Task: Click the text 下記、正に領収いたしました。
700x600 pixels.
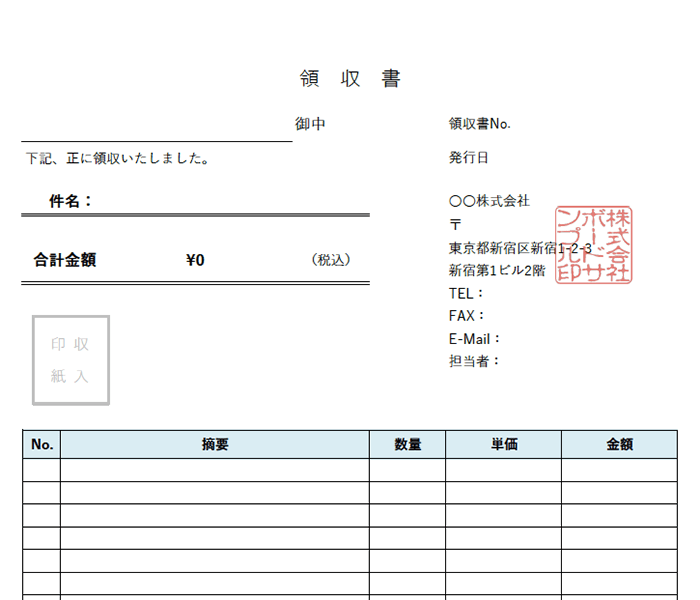Action: click(117, 158)
